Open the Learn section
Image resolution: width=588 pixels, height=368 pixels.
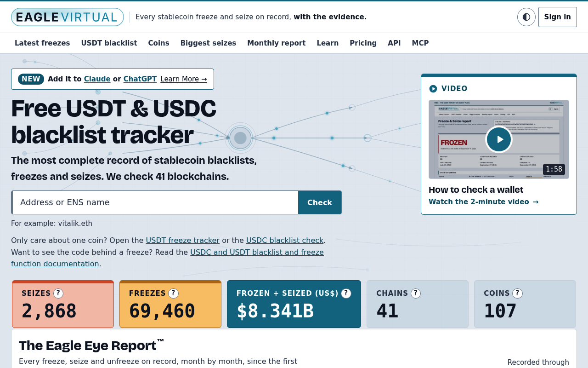328,43
